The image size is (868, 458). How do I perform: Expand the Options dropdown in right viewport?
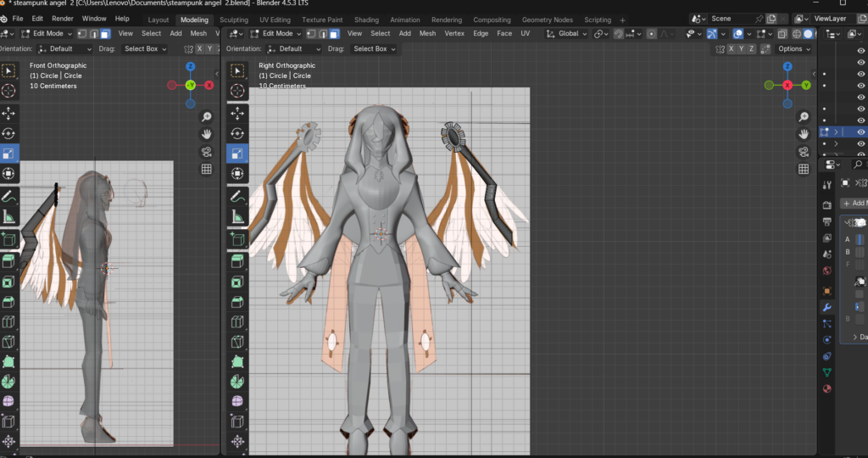point(793,49)
